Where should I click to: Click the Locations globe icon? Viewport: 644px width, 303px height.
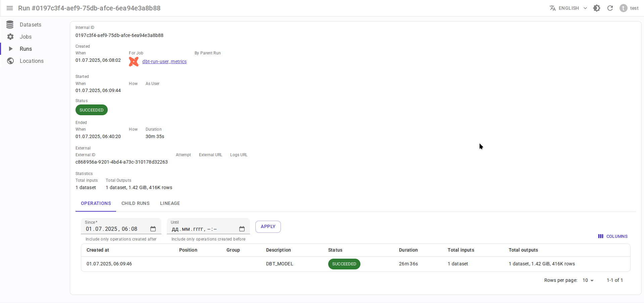pos(10,61)
